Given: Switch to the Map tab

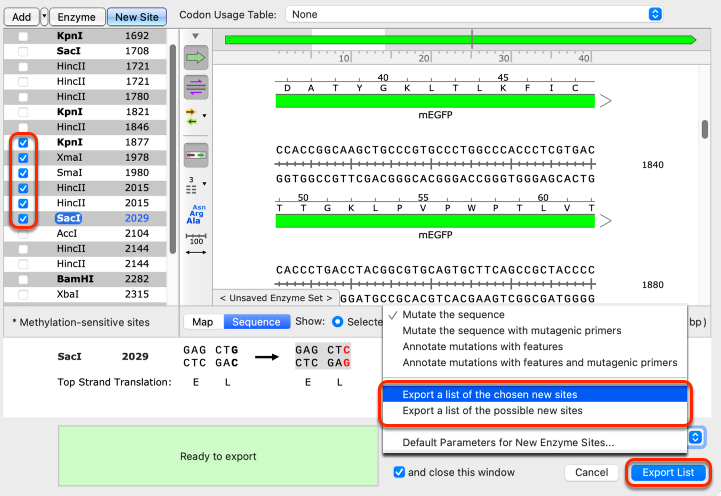Looking at the screenshot, I should coord(203,322).
